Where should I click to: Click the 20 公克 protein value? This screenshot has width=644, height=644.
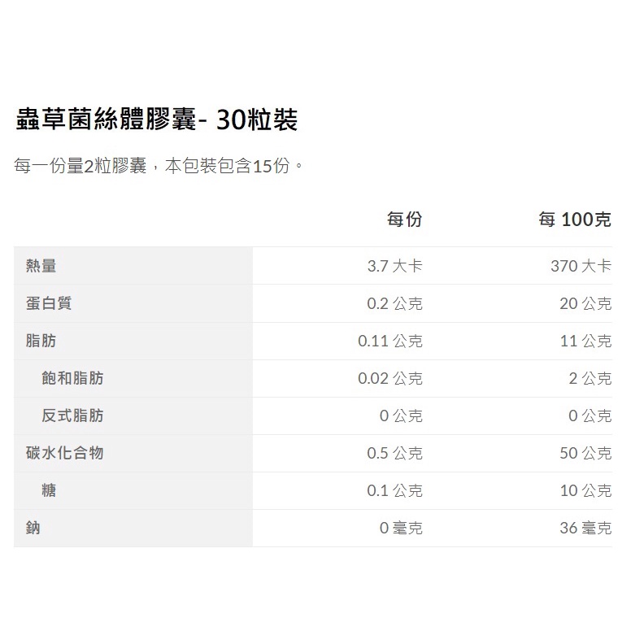click(585, 303)
